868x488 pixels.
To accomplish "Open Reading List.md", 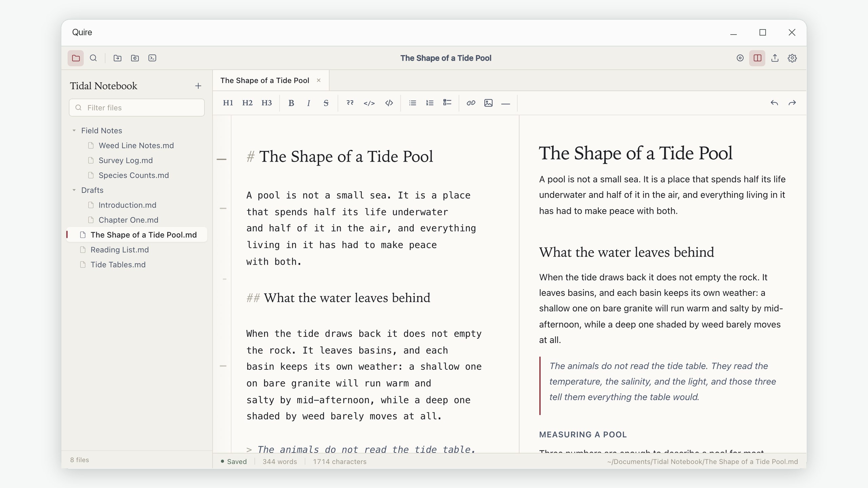I will click(x=137, y=250).
